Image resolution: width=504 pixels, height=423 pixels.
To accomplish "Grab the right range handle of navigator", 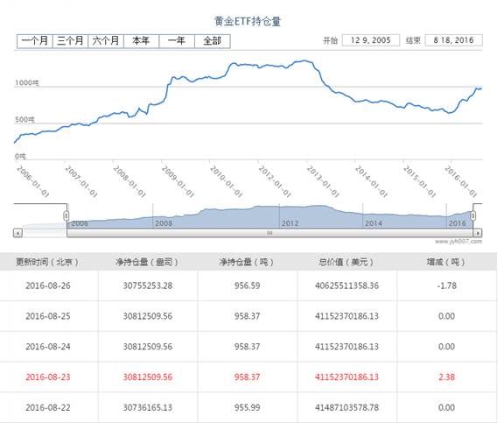I will tap(473, 215).
